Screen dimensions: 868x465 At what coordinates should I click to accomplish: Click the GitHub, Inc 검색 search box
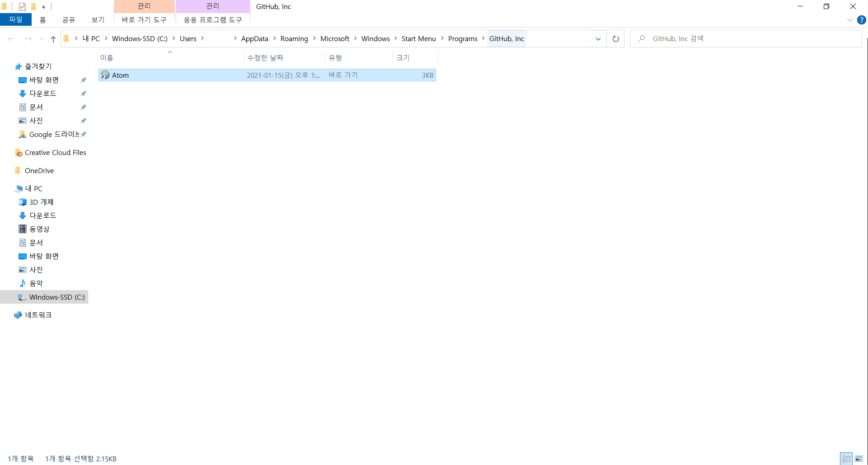746,39
